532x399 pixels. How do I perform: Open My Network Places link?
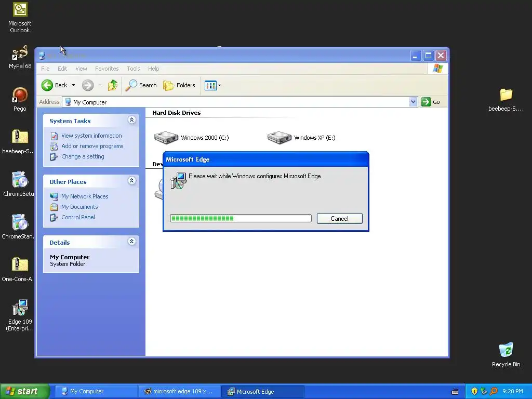pos(85,196)
